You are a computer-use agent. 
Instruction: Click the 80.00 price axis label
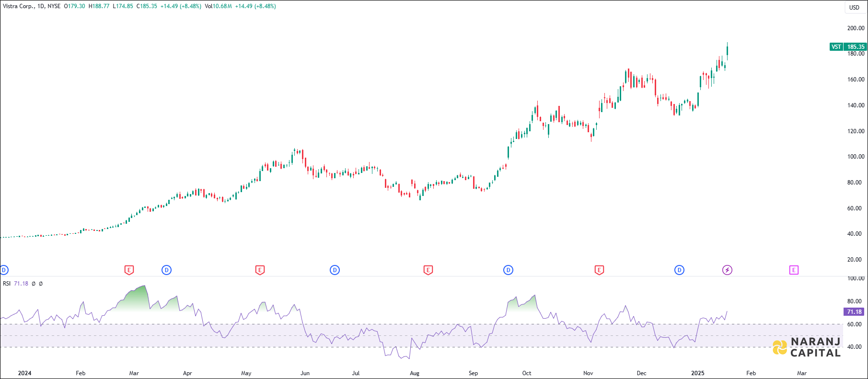[x=856, y=183]
